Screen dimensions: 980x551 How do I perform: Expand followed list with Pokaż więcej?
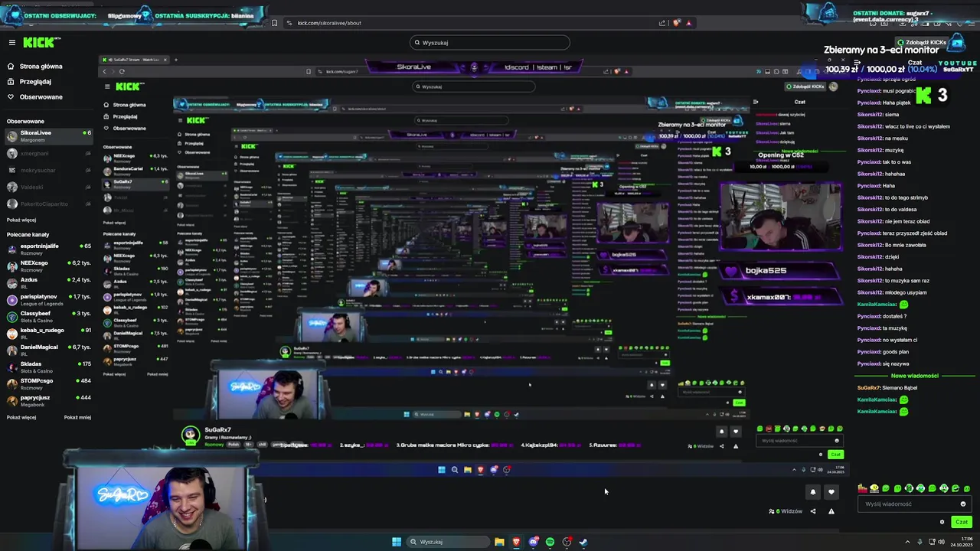tap(21, 220)
